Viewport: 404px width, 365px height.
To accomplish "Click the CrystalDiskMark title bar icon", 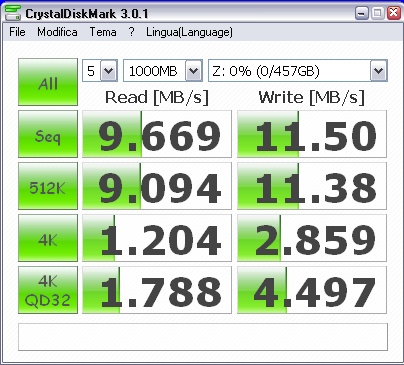I will [13, 13].
